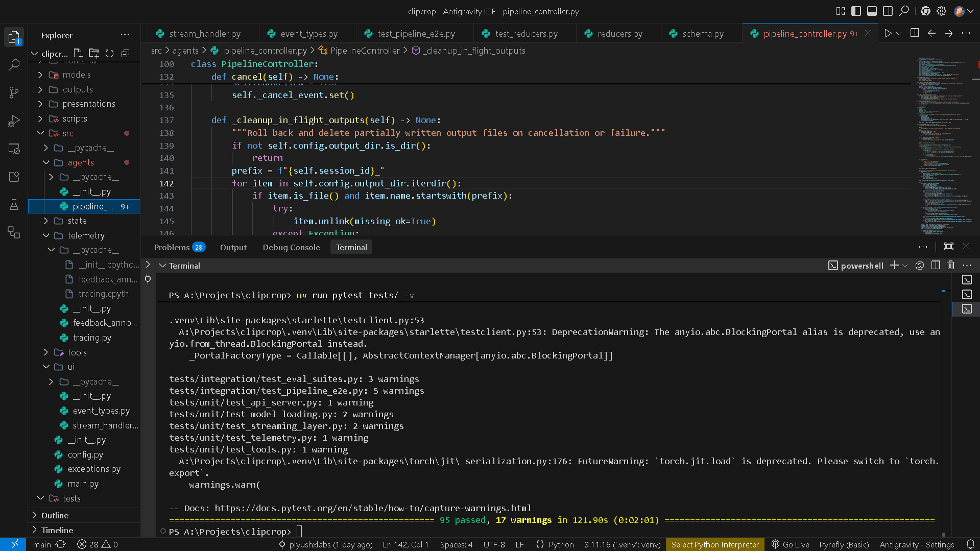Open the reducers.py editor tab

[x=618, y=34]
